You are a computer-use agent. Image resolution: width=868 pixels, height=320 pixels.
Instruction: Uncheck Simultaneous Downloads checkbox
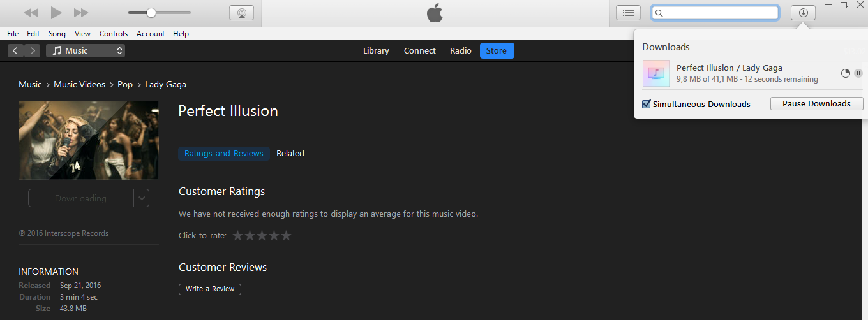647,104
